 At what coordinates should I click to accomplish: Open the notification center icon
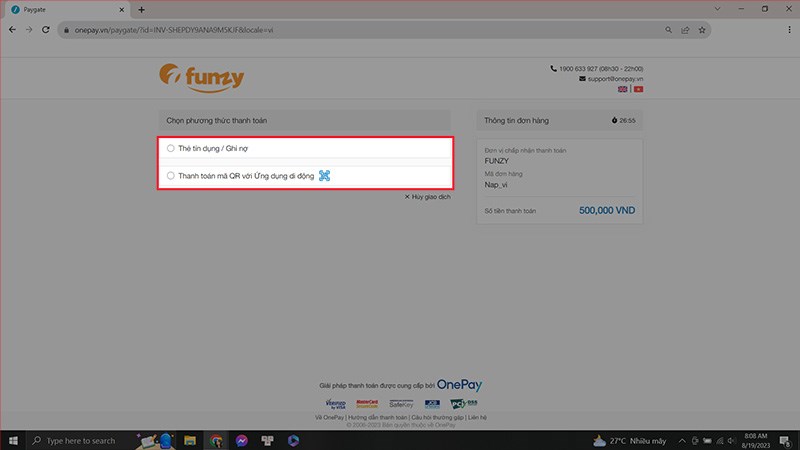(x=786, y=440)
